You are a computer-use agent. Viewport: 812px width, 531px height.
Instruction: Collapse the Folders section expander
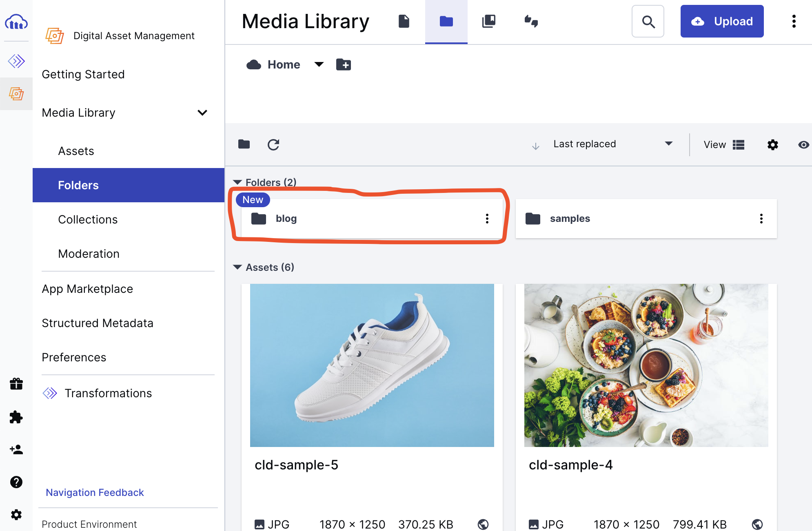(237, 182)
